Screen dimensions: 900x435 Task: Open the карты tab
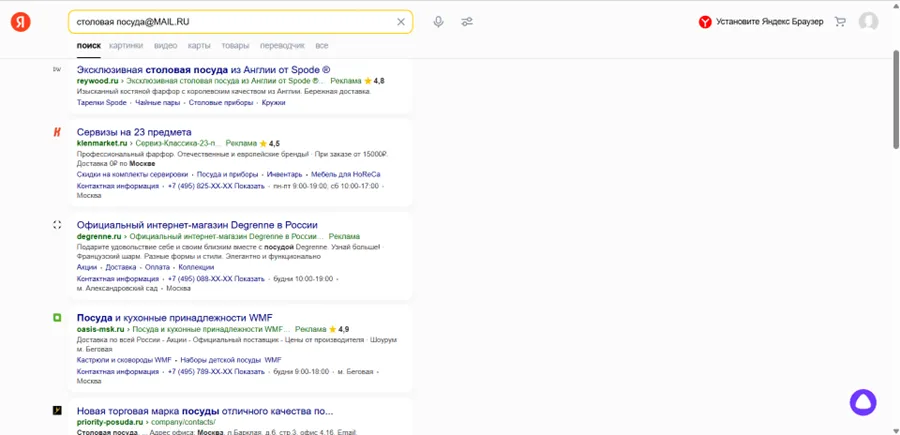pyautogui.click(x=199, y=46)
